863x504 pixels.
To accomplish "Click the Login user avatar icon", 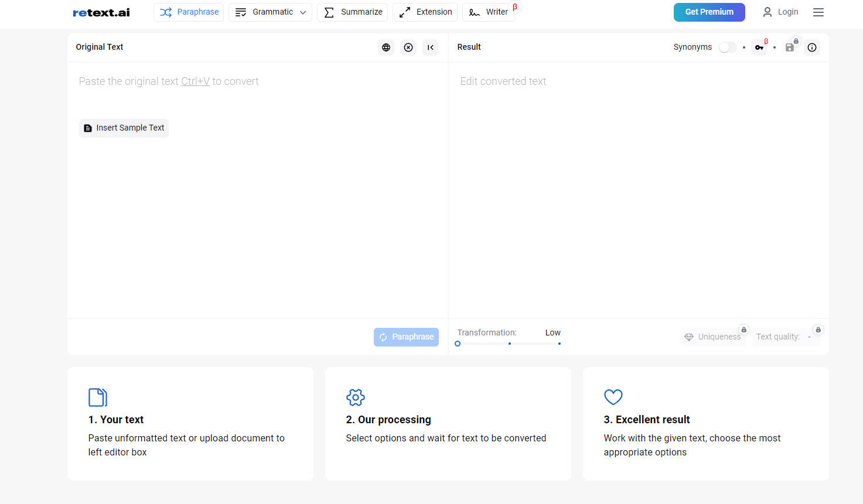I will 768,12.
